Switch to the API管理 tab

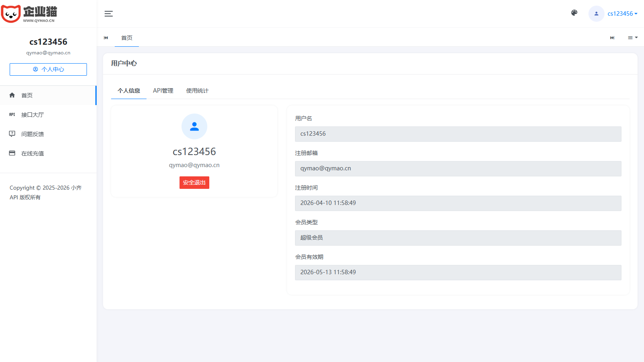tap(163, 91)
